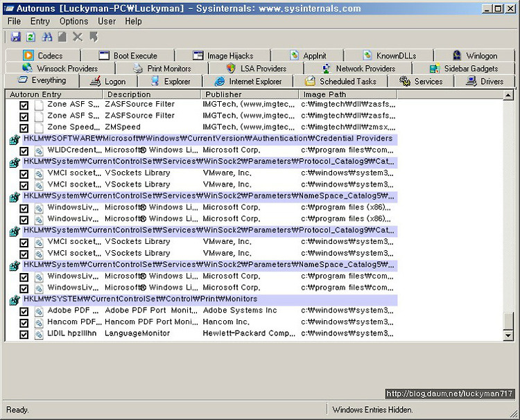520x420 pixels.
Task: Click file icon of LIDIL hpzlllhn entry
Action: point(39,335)
